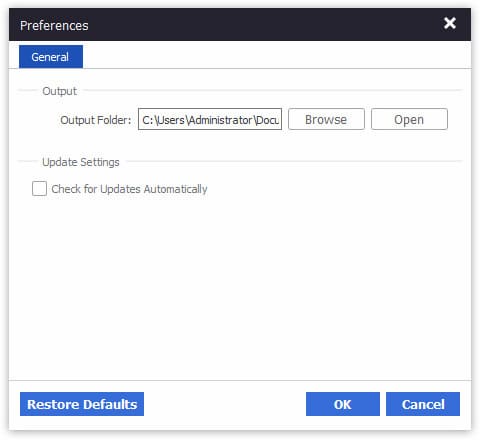Activate the blue General tab header
The image size is (480, 440).
[51, 57]
